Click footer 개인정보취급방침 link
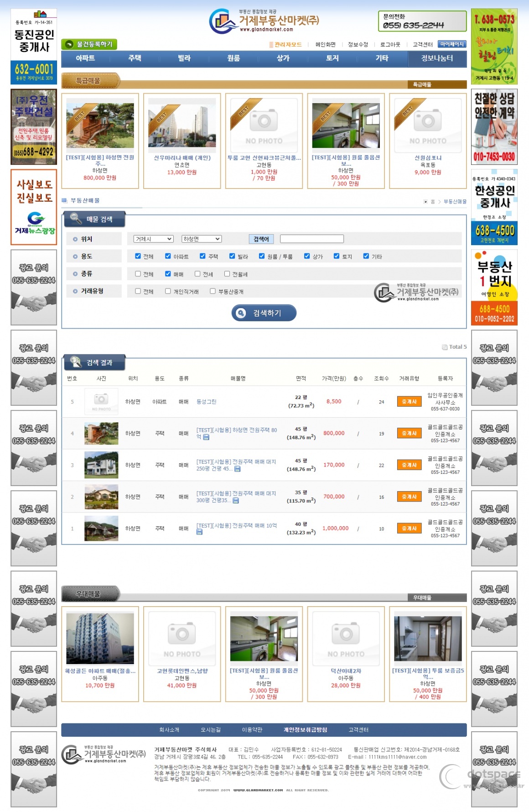 point(305,730)
